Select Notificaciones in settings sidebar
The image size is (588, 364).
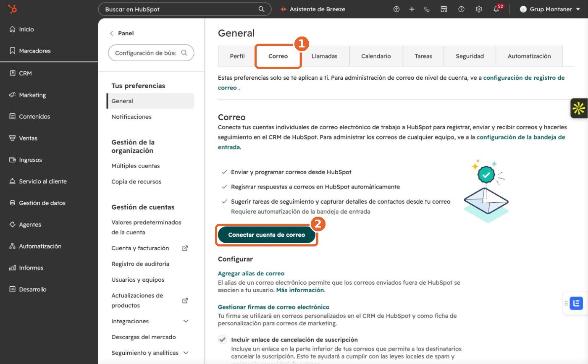tap(131, 117)
